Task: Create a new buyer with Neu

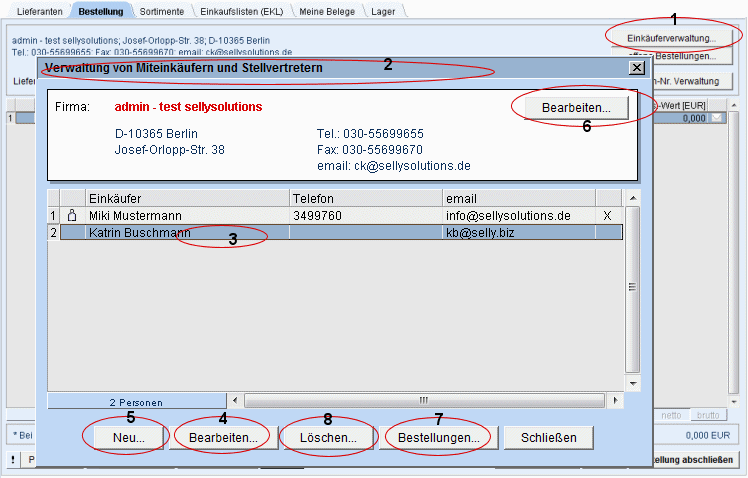Action: pyautogui.click(x=126, y=438)
